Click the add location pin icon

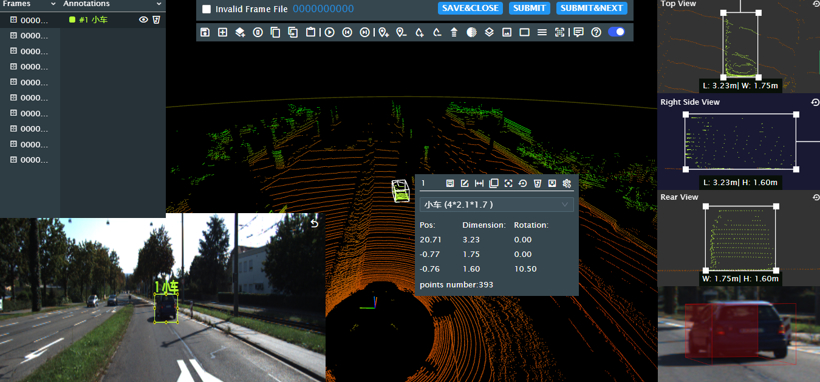click(x=383, y=32)
